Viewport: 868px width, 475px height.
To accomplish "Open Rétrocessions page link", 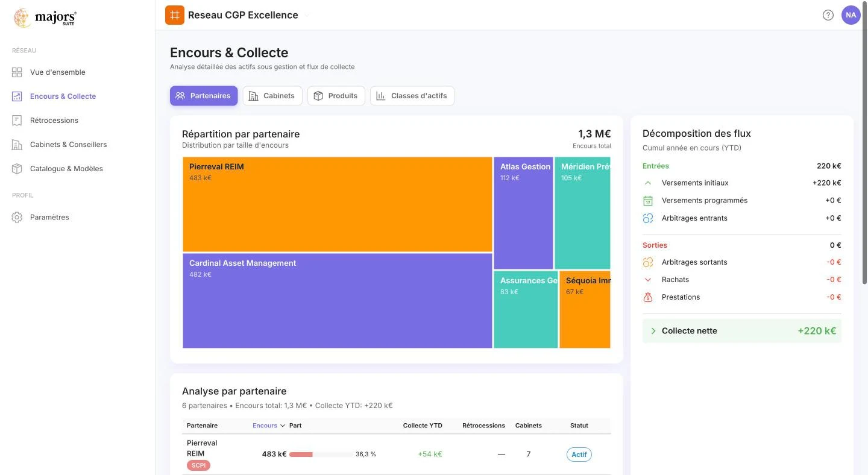I will click(x=54, y=121).
